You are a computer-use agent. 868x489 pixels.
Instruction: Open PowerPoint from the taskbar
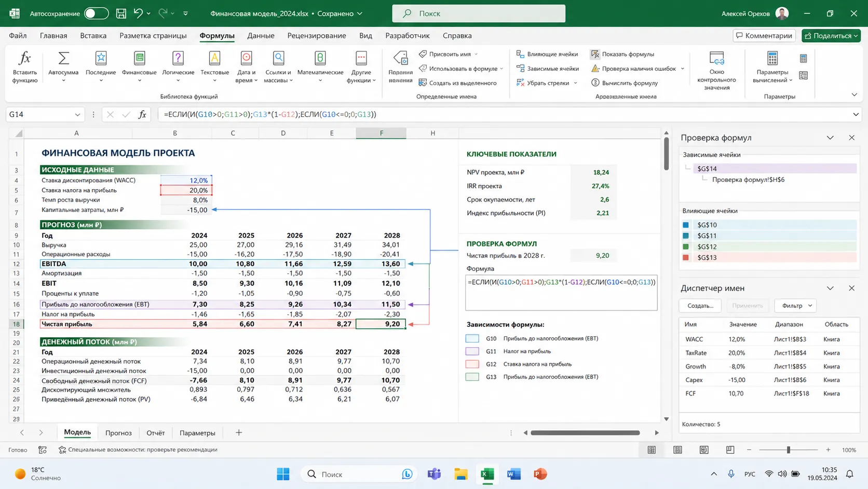click(x=540, y=474)
